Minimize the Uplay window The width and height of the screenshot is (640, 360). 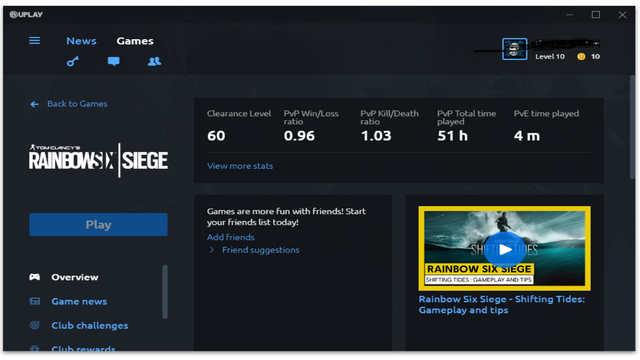point(569,15)
